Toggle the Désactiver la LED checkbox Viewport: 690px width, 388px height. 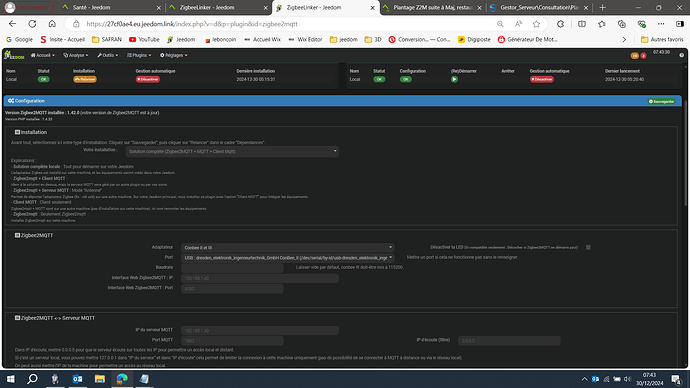coord(588,247)
